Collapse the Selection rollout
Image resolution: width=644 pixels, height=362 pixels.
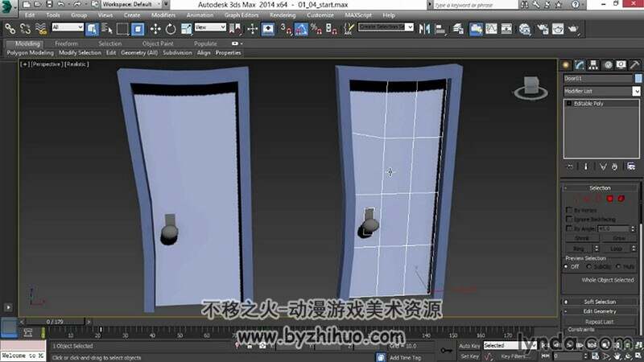pyautogui.click(x=600, y=188)
